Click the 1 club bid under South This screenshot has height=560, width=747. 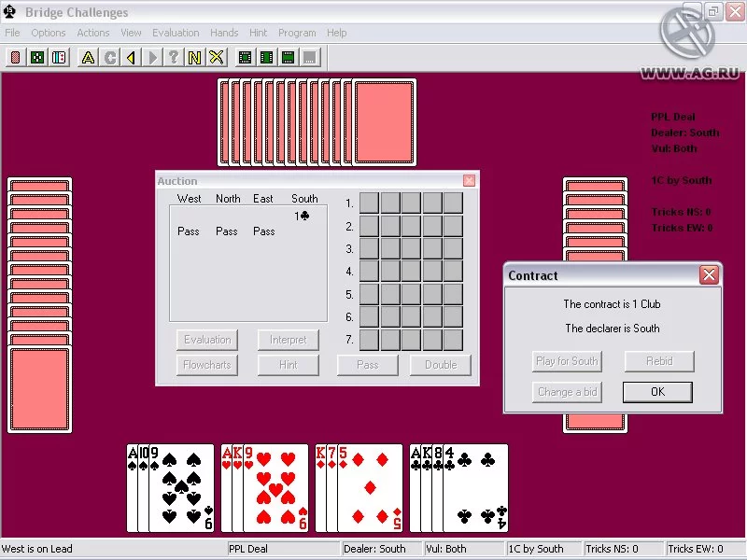pos(302,217)
